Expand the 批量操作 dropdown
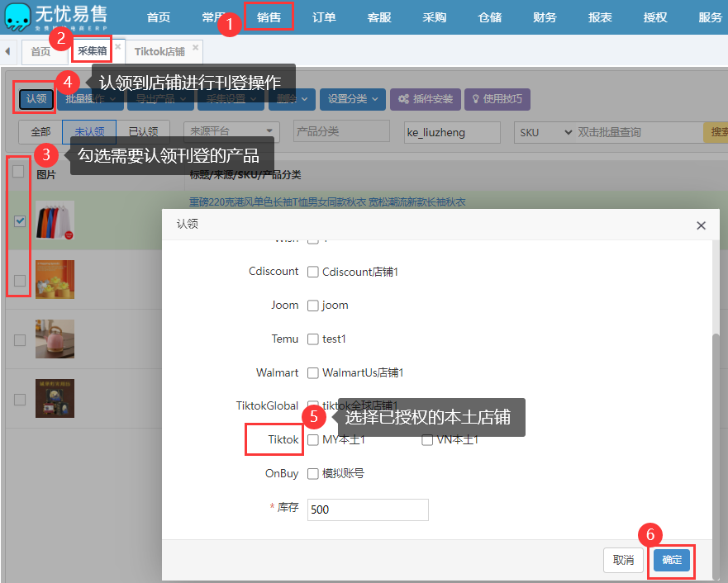 (91, 99)
